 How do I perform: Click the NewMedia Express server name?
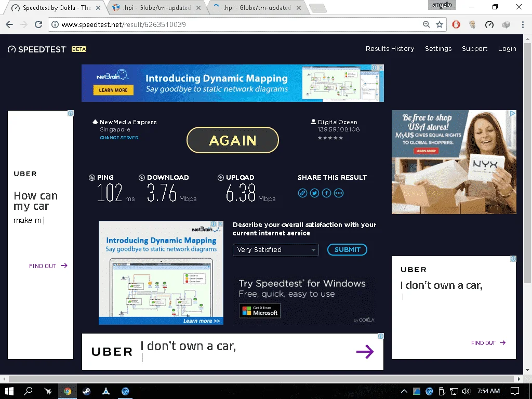click(x=128, y=122)
